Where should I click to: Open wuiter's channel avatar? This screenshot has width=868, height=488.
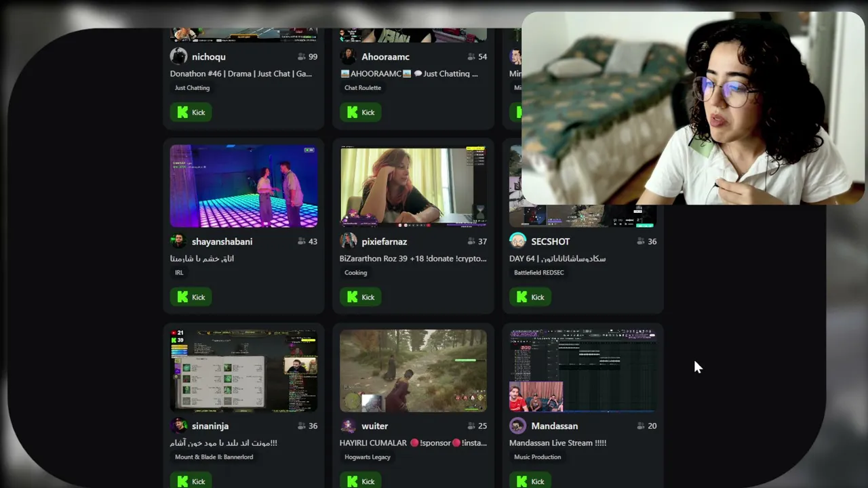coord(348,426)
